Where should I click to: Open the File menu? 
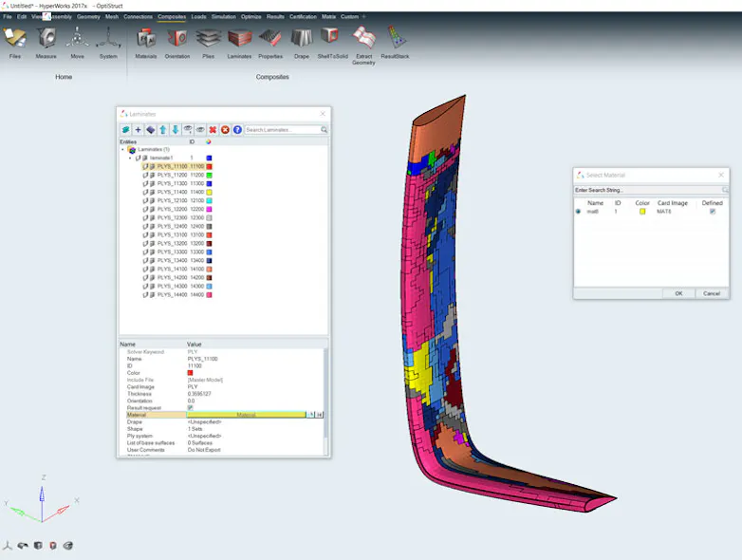8,16
